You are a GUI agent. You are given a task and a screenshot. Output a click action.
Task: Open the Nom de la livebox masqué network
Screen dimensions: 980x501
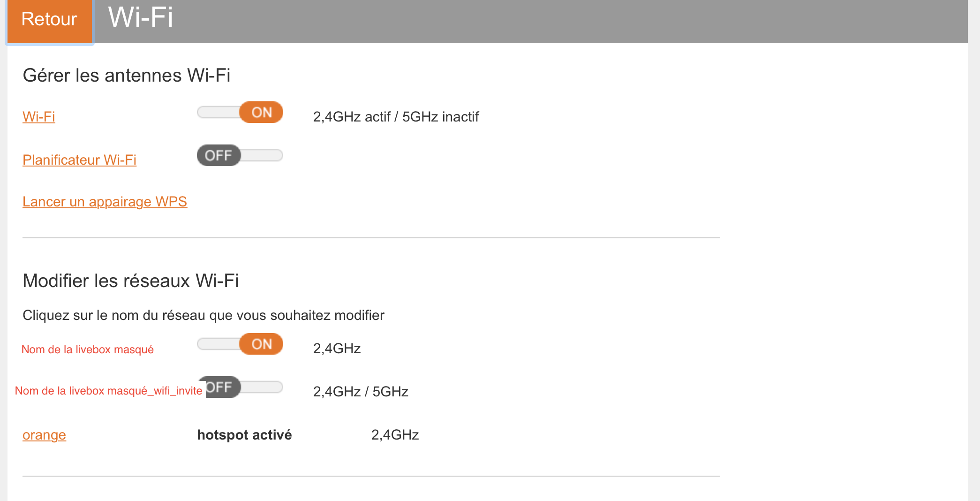click(88, 349)
